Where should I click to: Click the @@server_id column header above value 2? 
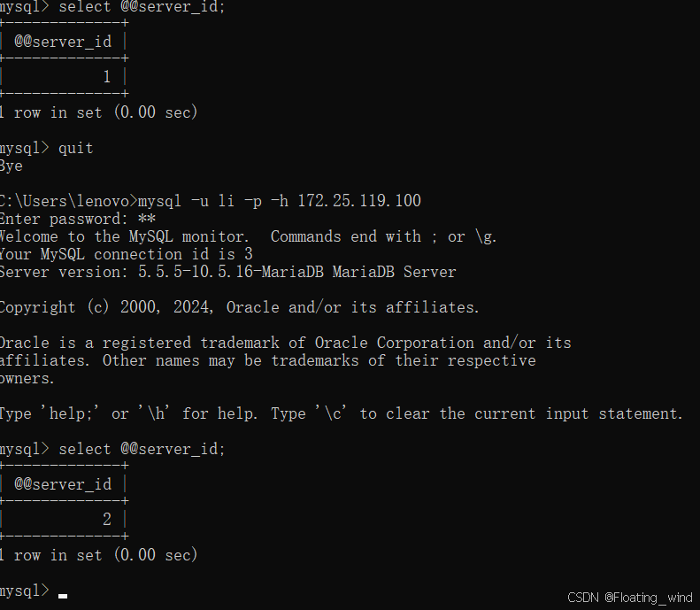63,484
